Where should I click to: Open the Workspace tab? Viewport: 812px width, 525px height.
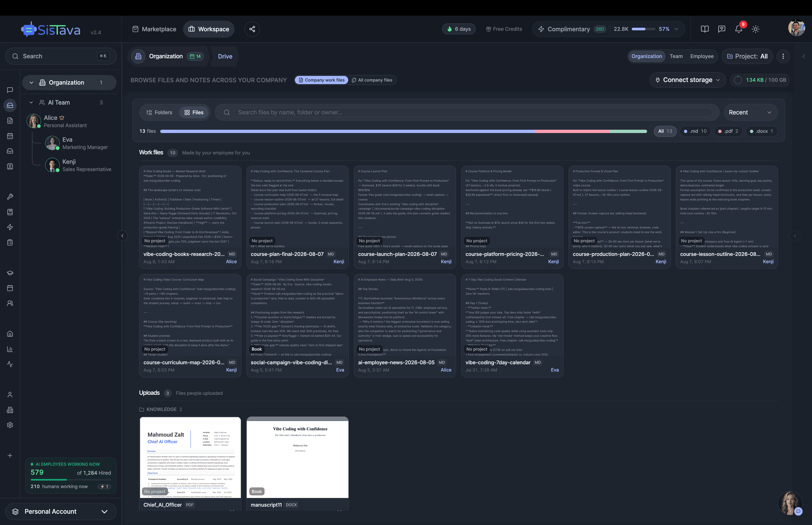[x=209, y=29]
